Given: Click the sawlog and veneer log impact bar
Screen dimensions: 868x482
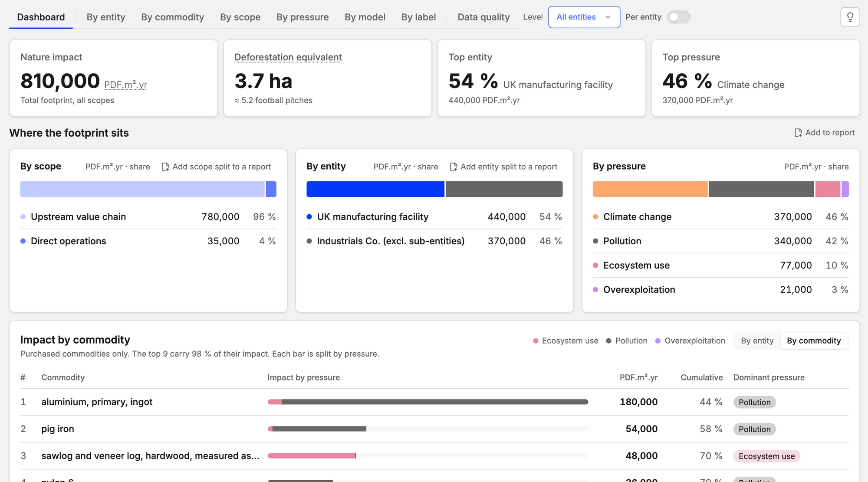Looking at the screenshot, I should [312, 456].
